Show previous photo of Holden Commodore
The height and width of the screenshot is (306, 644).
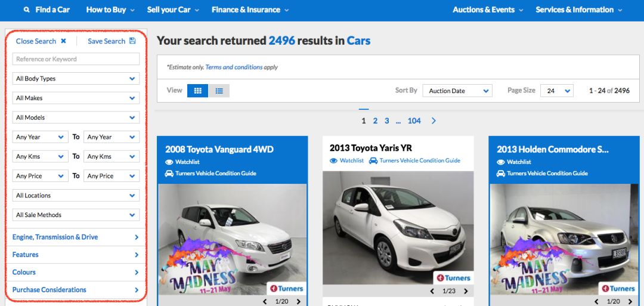coord(596,301)
